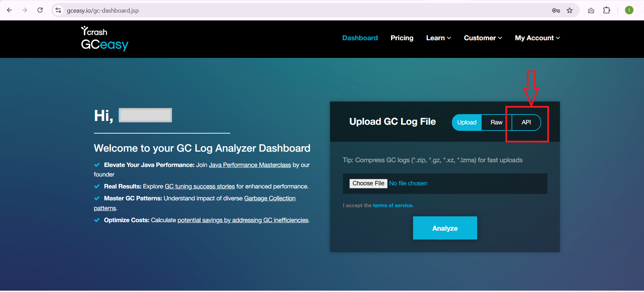Image resolution: width=644 pixels, height=292 pixels.
Task: Open the My Account dropdown
Action: [537, 38]
